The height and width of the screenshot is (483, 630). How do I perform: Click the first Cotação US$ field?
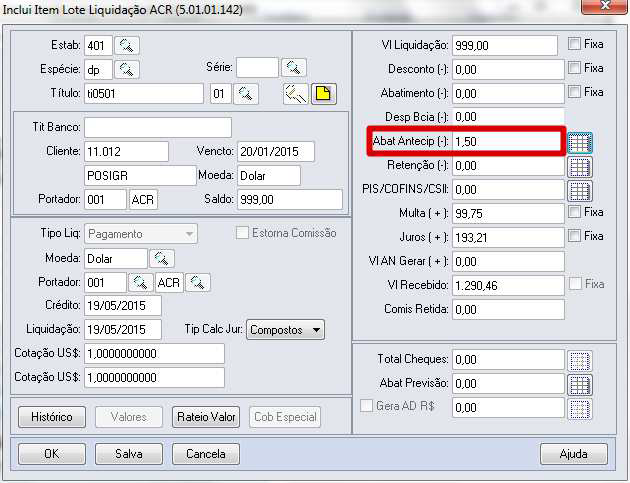(154, 354)
